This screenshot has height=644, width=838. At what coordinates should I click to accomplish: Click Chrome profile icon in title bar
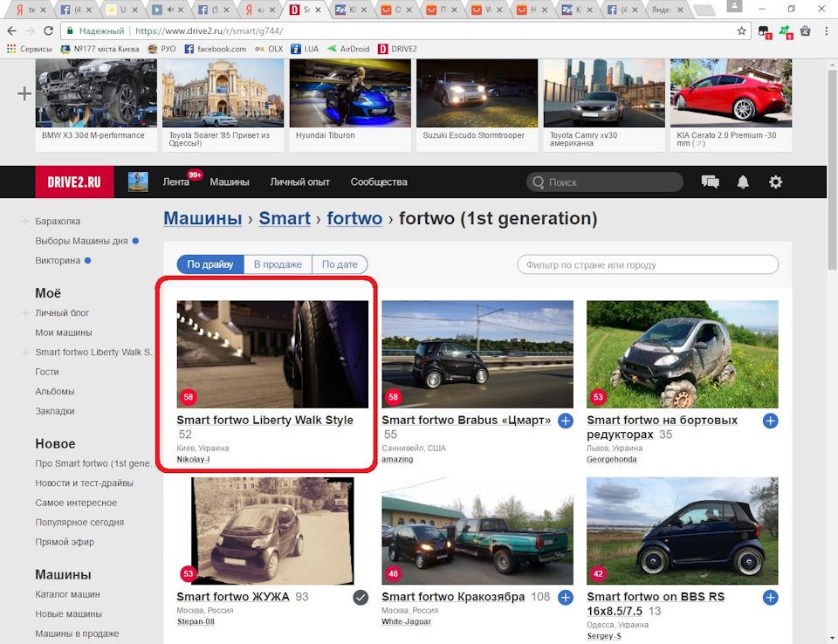pyautogui.click(x=734, y=6)
